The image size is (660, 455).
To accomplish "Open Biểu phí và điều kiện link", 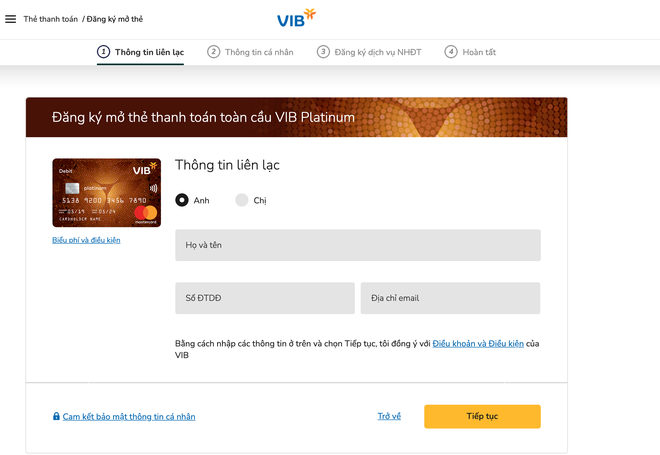I will (86, 240).
